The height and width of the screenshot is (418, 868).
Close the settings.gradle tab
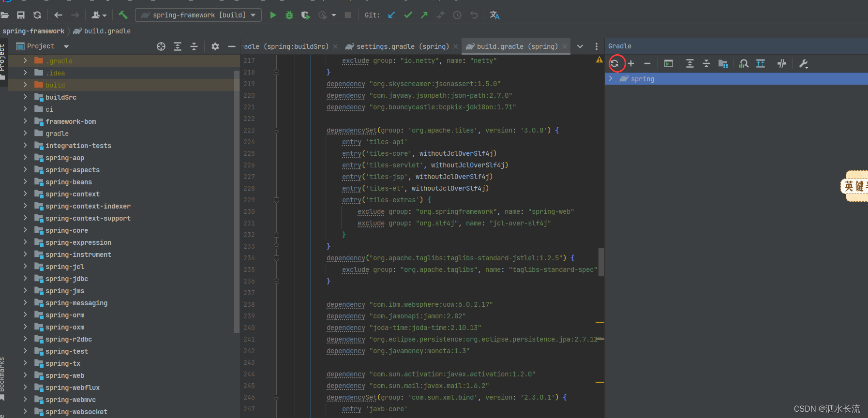pos(456,46)
